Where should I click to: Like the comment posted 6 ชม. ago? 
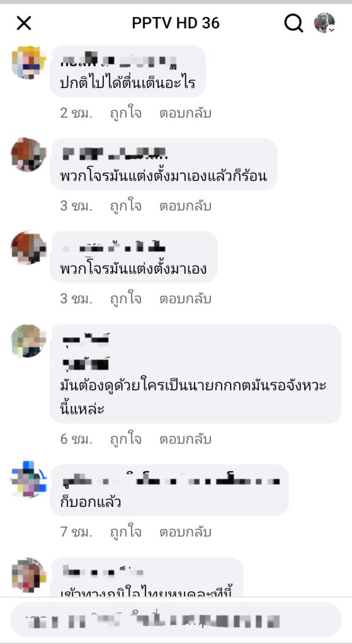(125, 439)
